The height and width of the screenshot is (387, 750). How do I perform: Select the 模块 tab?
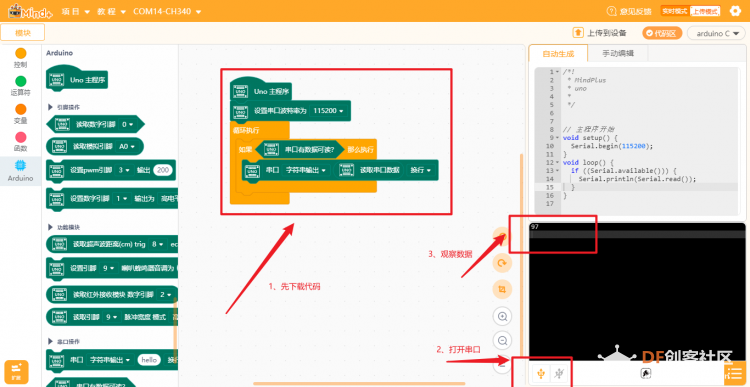23,33
